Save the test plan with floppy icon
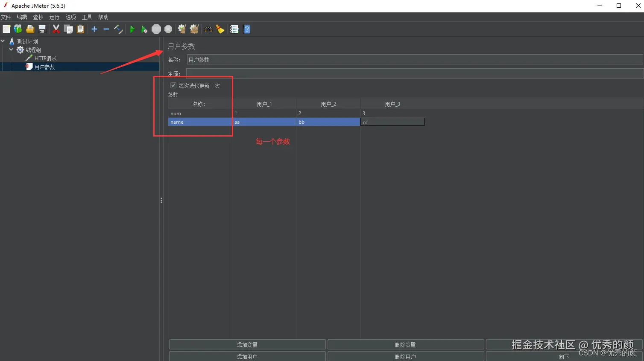The width and height of the screenshot is (644, 361). [42, 29]
